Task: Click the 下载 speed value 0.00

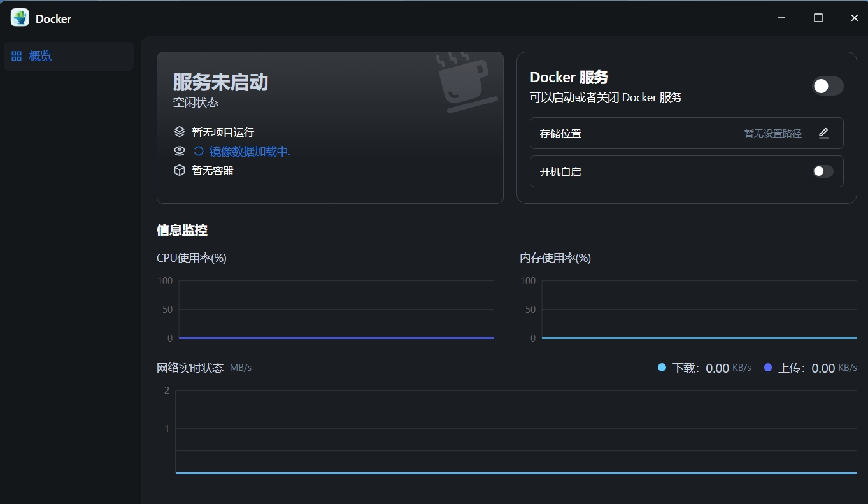Action: point(717,368)
